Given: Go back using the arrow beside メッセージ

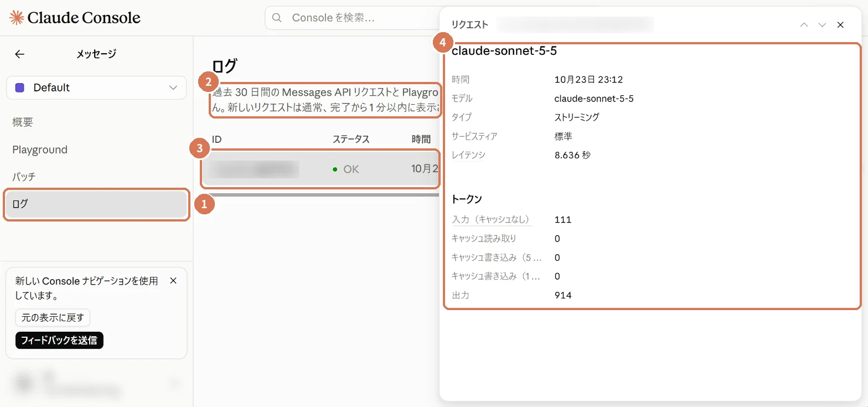Looking at the screenshot, I should [x=19, y=54].
